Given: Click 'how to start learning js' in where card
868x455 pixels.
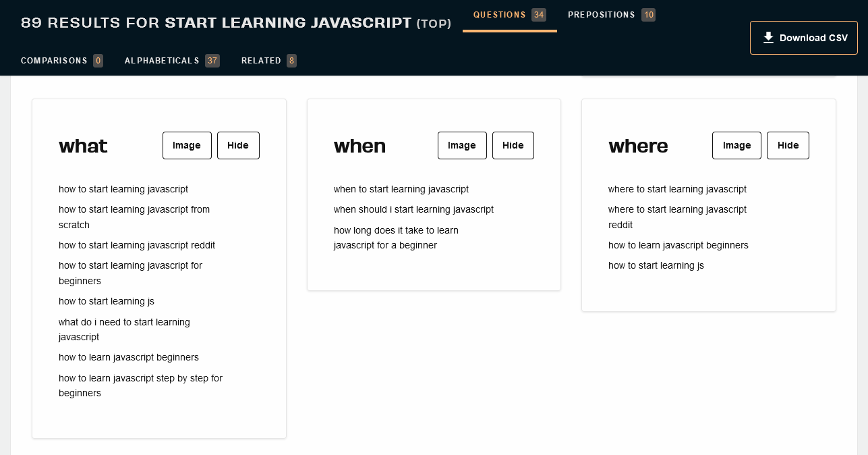Looking at the screenshot, I should pyautogui.click(x=656, y=265).
